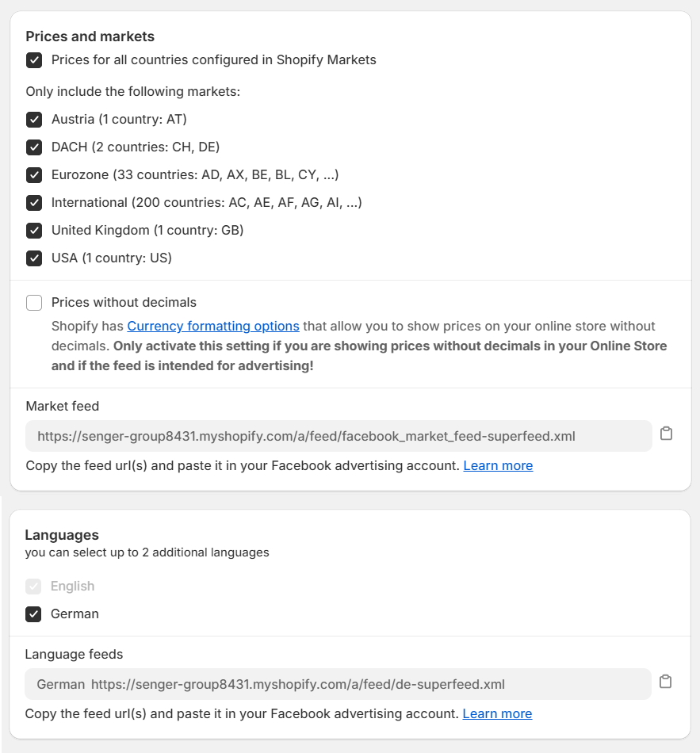Click the greyed-out English language checkbox

(33, 587)
